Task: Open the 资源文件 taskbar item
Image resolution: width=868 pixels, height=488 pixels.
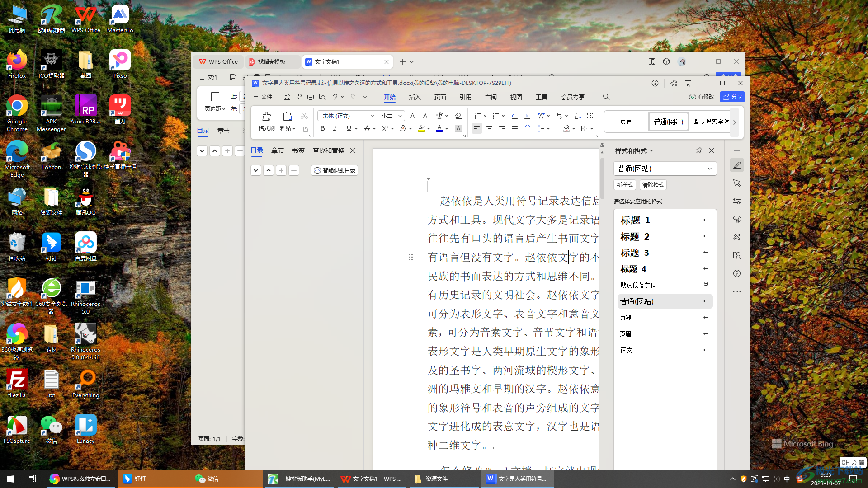Action: pyautogui.click(x=444, y=479)
